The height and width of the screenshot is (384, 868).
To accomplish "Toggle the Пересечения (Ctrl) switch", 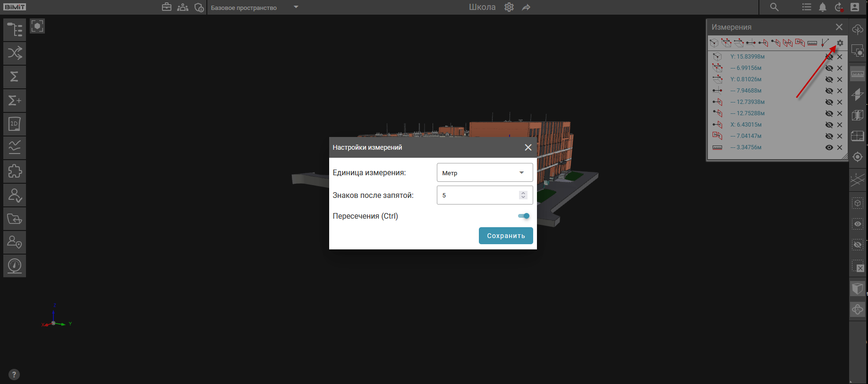I will point(524,216).
